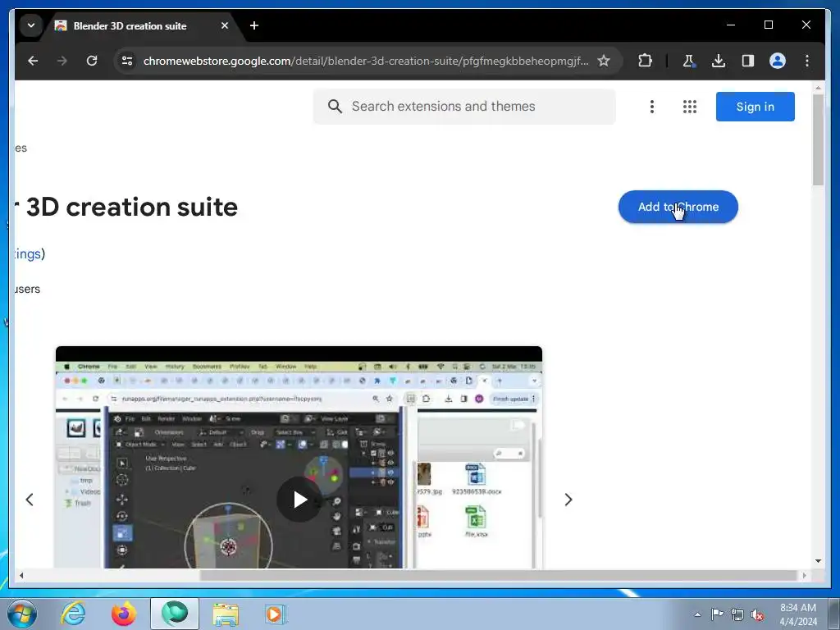The image size is (840, 630).
Task: Open the Extensions puzzle icon
Action: (x=645, y=61)
